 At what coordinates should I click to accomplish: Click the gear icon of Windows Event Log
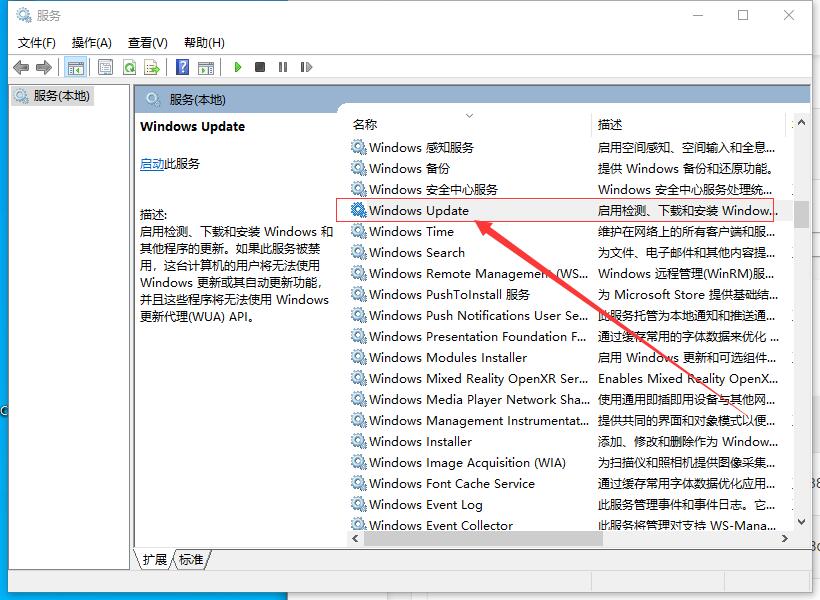(x=358, y=504)
